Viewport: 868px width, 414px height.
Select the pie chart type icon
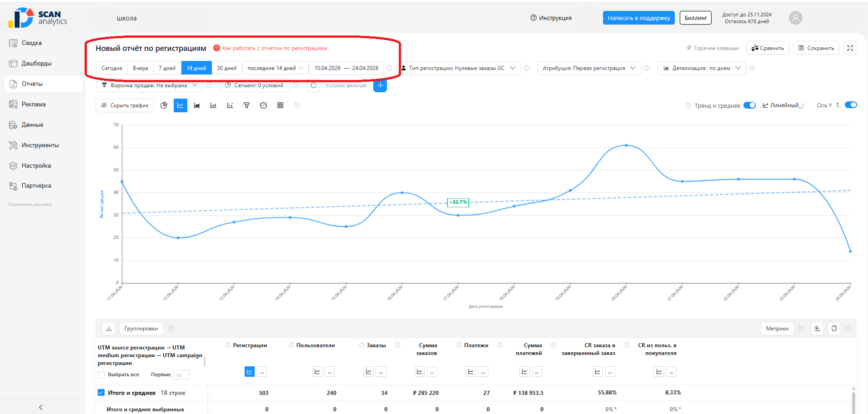tap(164, 105)
